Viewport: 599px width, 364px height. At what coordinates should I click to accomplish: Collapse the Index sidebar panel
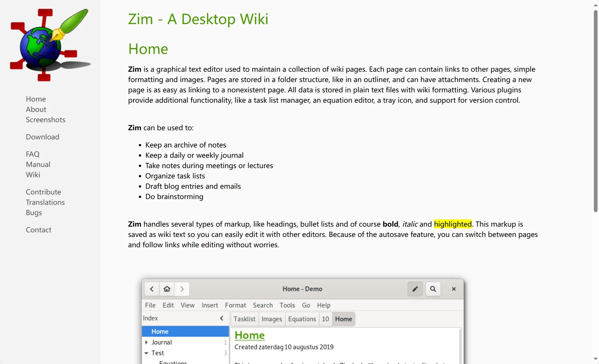222,318
